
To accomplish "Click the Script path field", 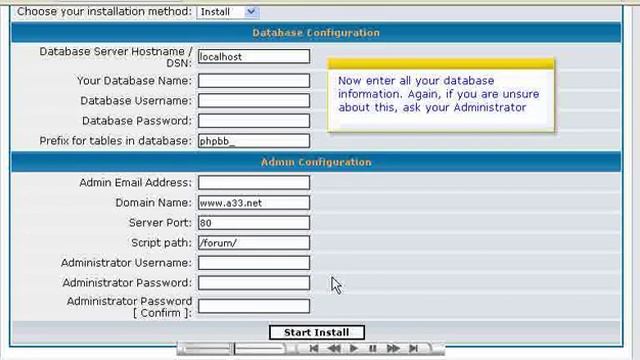I will tap(254, 242).
